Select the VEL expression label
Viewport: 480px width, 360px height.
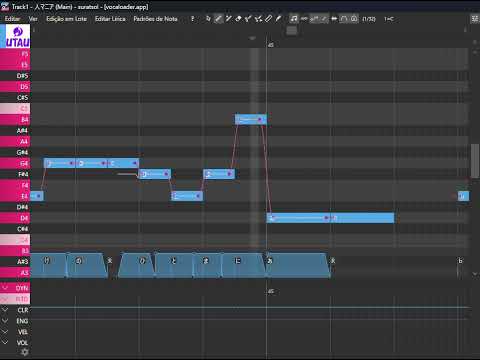[23, 332]
